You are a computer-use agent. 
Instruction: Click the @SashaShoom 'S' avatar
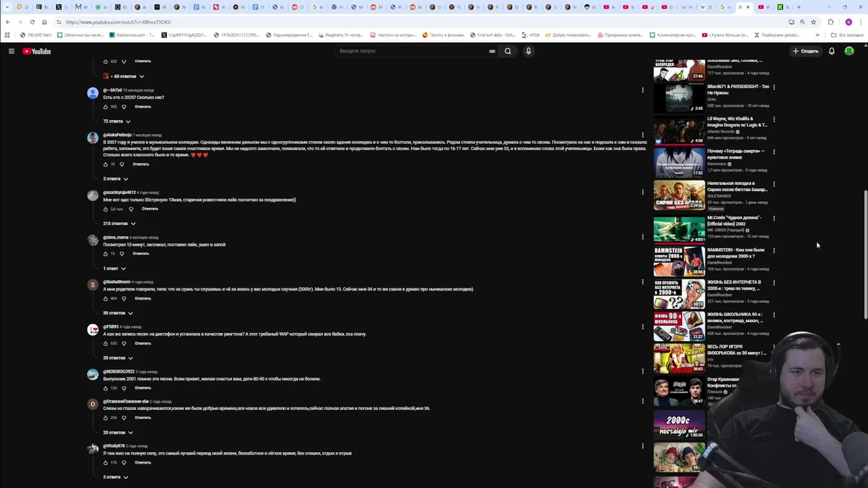92,285
